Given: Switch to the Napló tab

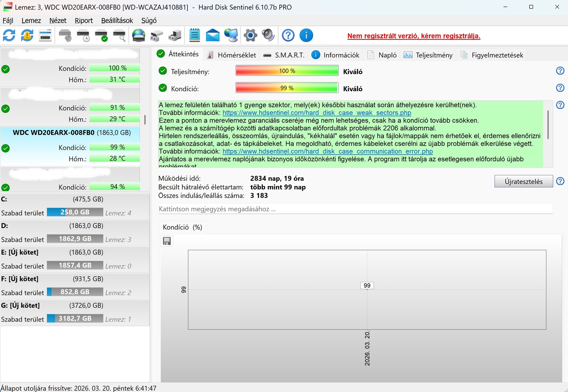Looking at the screenshot, I should [382, 55].
